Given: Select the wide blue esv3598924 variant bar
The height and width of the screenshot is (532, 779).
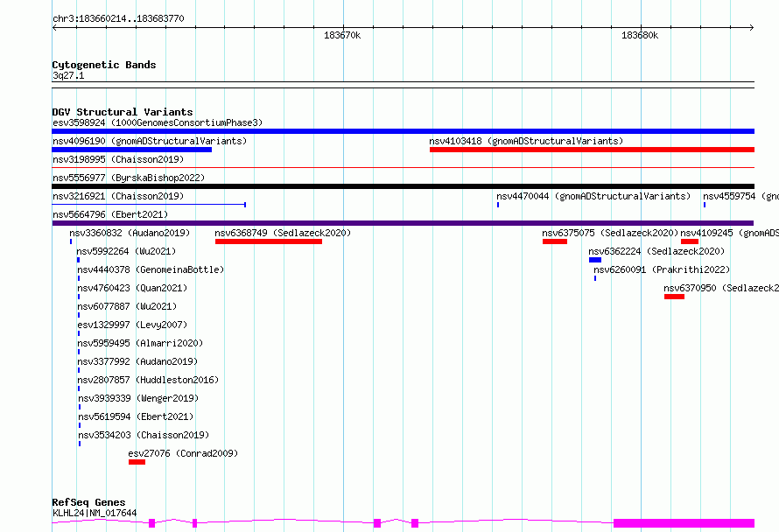Looking at the screenshot, I should [x=403, y=131].
